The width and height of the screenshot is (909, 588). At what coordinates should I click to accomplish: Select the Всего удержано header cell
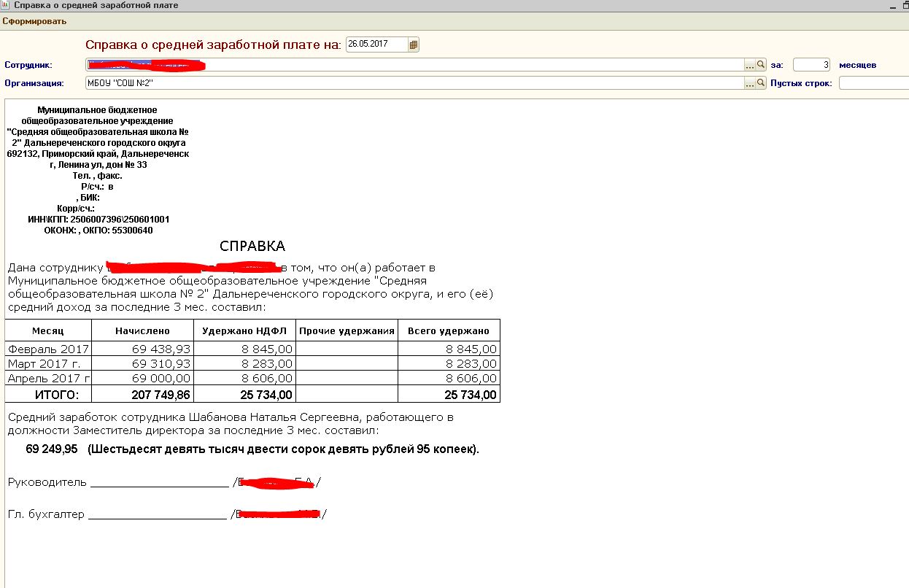[449, 330]
